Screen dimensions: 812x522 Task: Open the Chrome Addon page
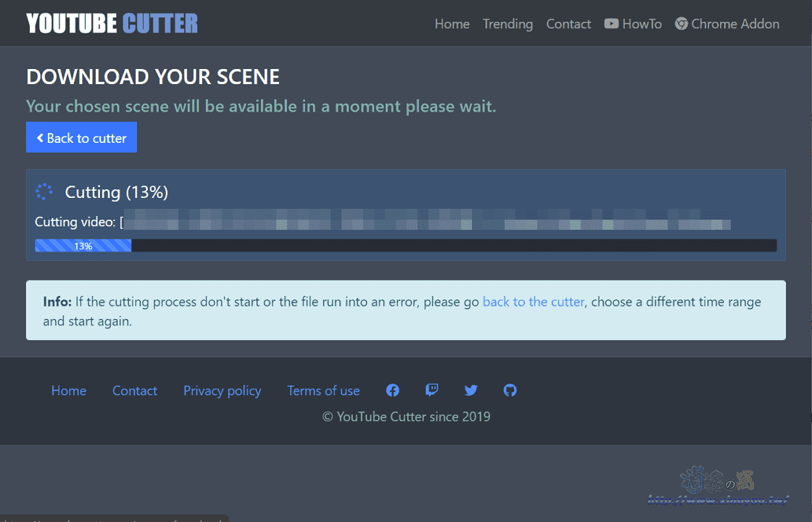tap(727, 24)
